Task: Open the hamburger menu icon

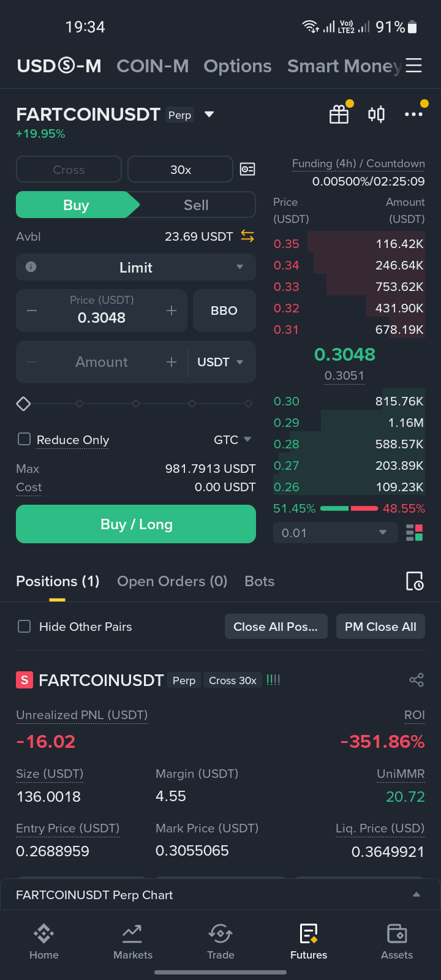Action: click(x=414, y=66)
